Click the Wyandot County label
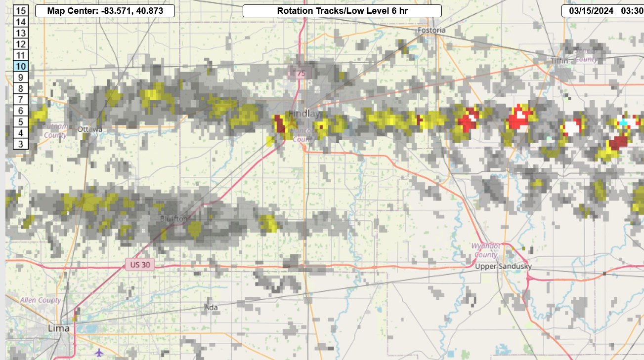The width and height of the screenshot is (644, 360). pos(486,250)
